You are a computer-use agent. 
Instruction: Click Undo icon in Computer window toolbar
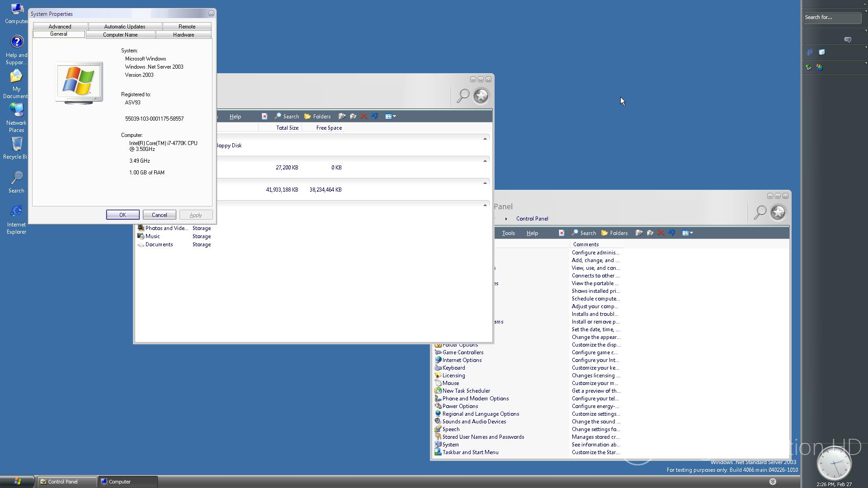coord(375,117)
